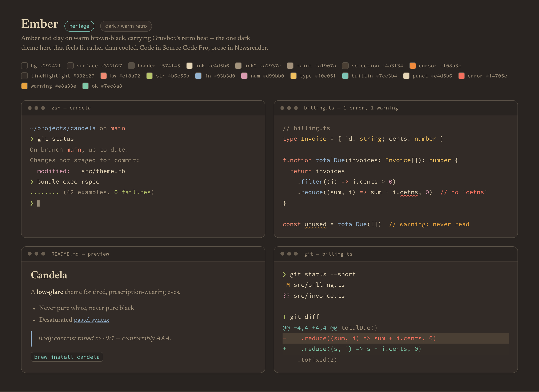Click first window dot in zsh — candela panel
The height and width of the screenshot is (392, 539).
[x=30, y=108]
